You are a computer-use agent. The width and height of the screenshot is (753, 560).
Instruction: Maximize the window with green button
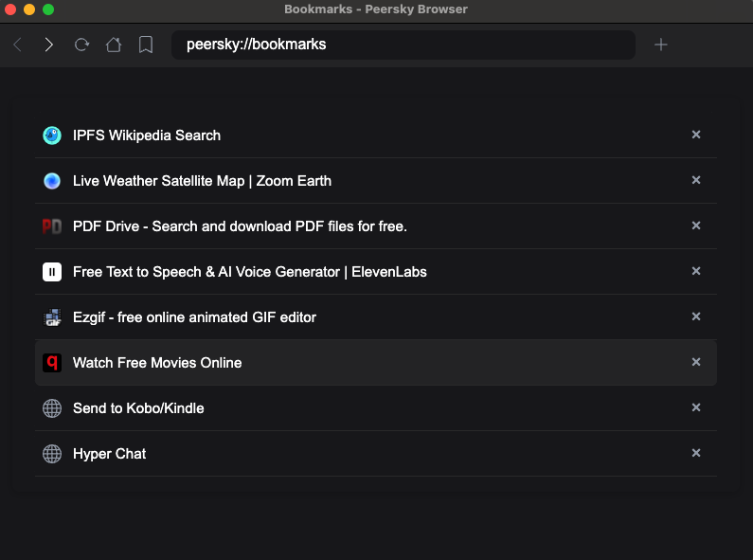point(48,9)
